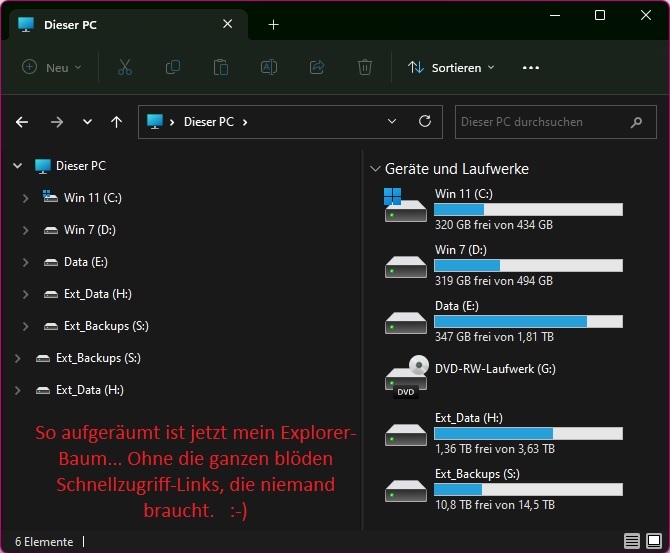Click the Share icon in toolbar
The height and width of the screenshot is (553, 670).
tap(317, 67)
